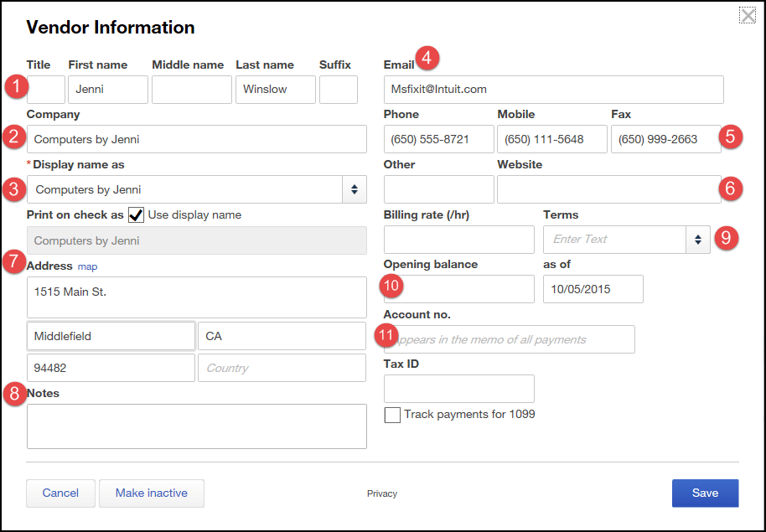This screenshot has height=532, width=766.
Task: Click the Website input field
Action: pyautogui.click(x=608, y=189)
